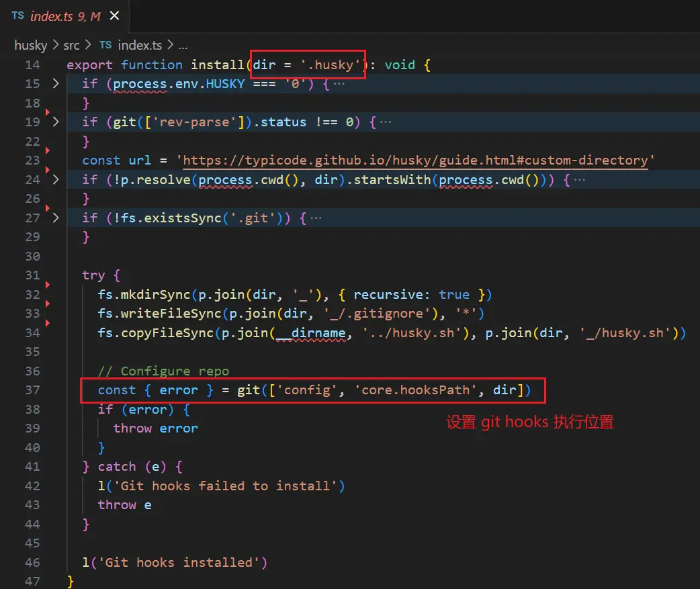Viewport: 700px width, 589px height.
Task: Click the git change marker beside line 23
Action: (47, 150)
